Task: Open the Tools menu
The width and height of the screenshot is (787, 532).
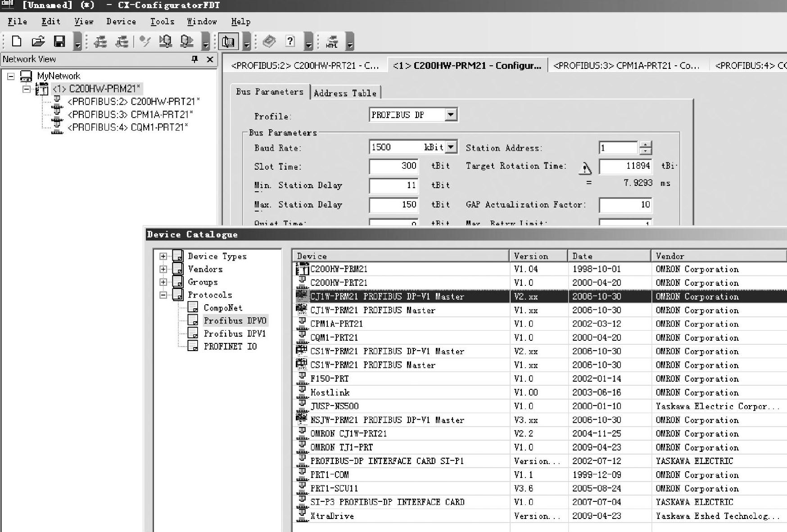Action: click(x=162, y=22)
